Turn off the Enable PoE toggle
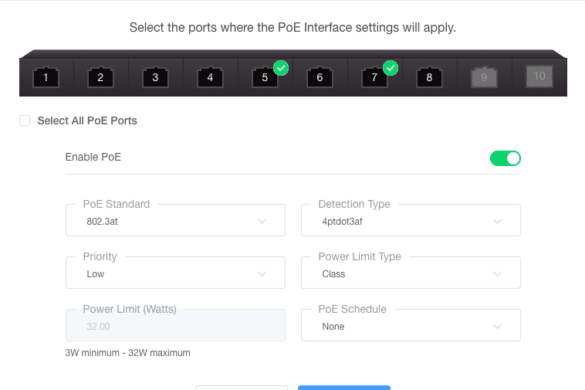 [505, 158]
